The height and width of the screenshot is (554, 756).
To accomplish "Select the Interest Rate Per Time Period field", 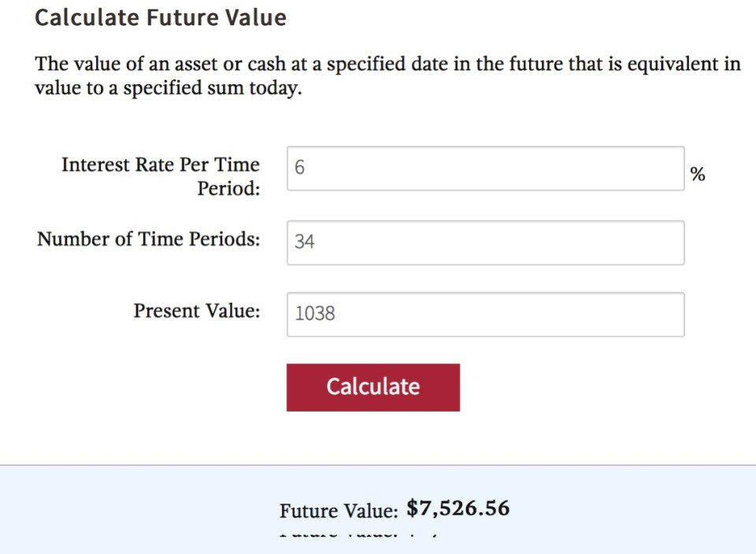I will tap(485, 168).
